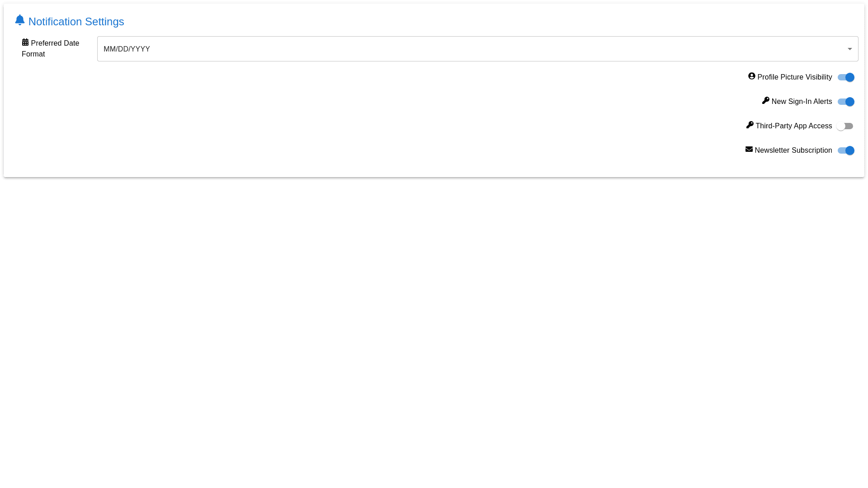This screenshot has height=488, width=868.
Task: Click the Profile Picture Visibility label text
Action: point(794,77)
